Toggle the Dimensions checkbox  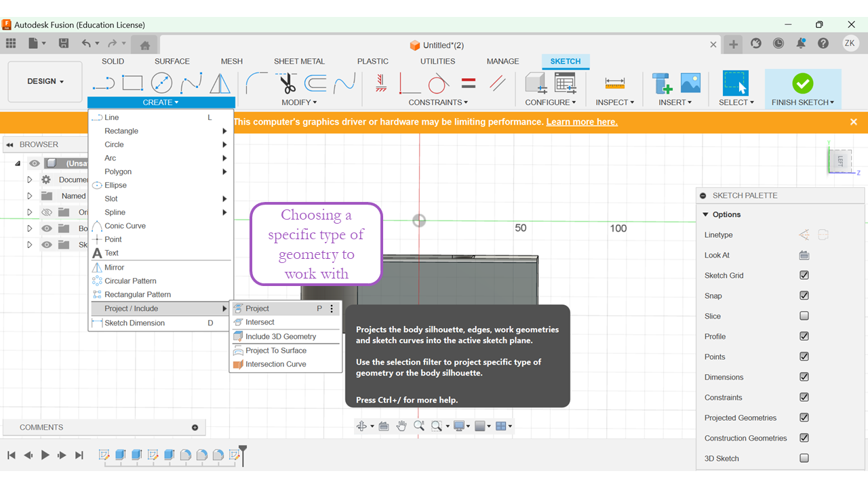click(804, 377)
